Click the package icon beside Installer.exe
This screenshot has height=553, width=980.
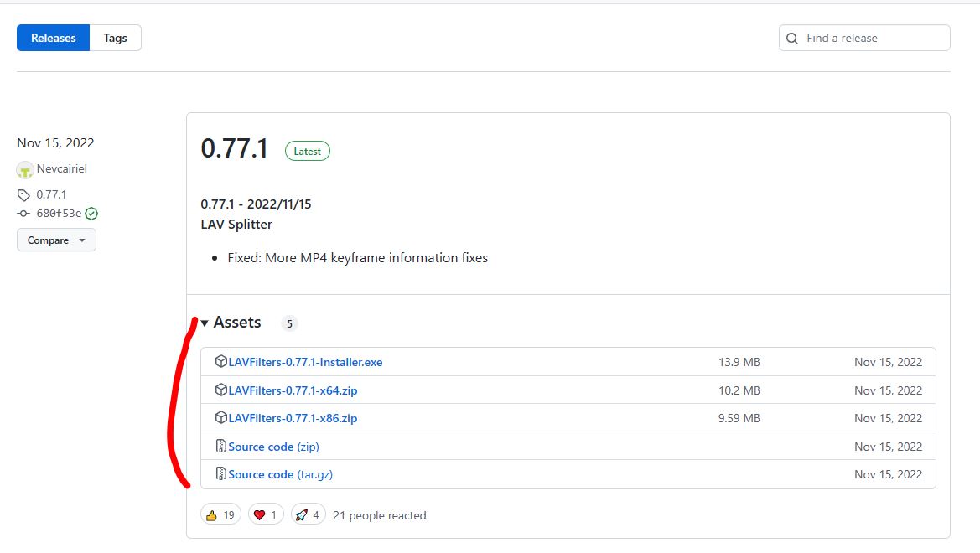pos(220,361)
